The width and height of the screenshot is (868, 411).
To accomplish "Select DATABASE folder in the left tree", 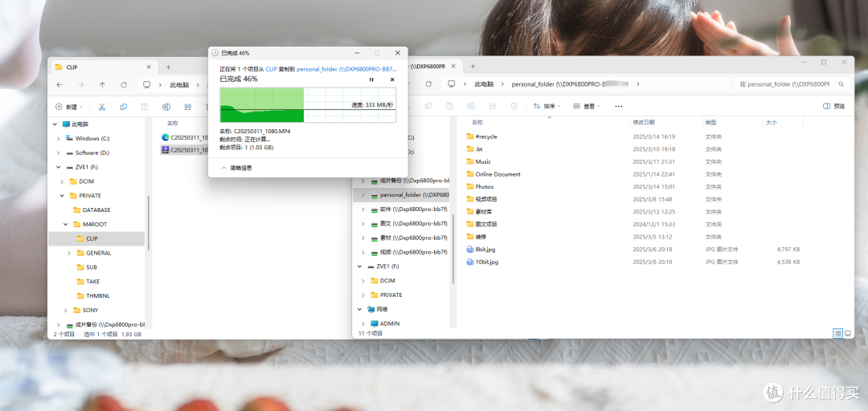I will [96, 210].
